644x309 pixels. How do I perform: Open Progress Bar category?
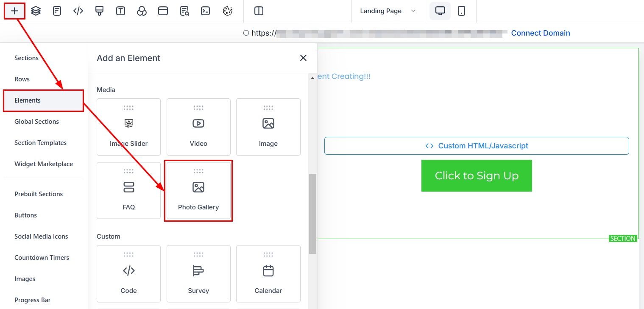tap(32, 300)
